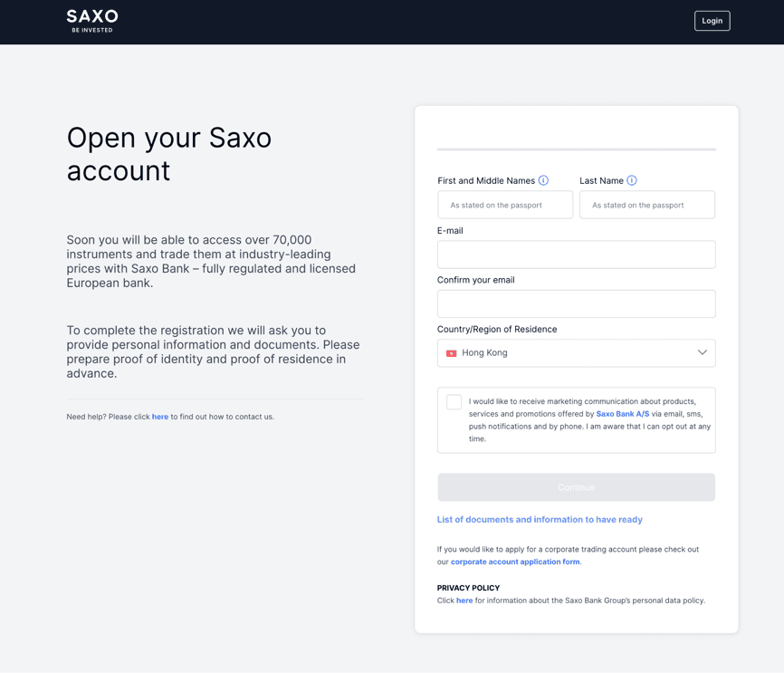Expand the country dropdown chevron
This screenshot has width=784, height=673.
click(x=702, y=352)
